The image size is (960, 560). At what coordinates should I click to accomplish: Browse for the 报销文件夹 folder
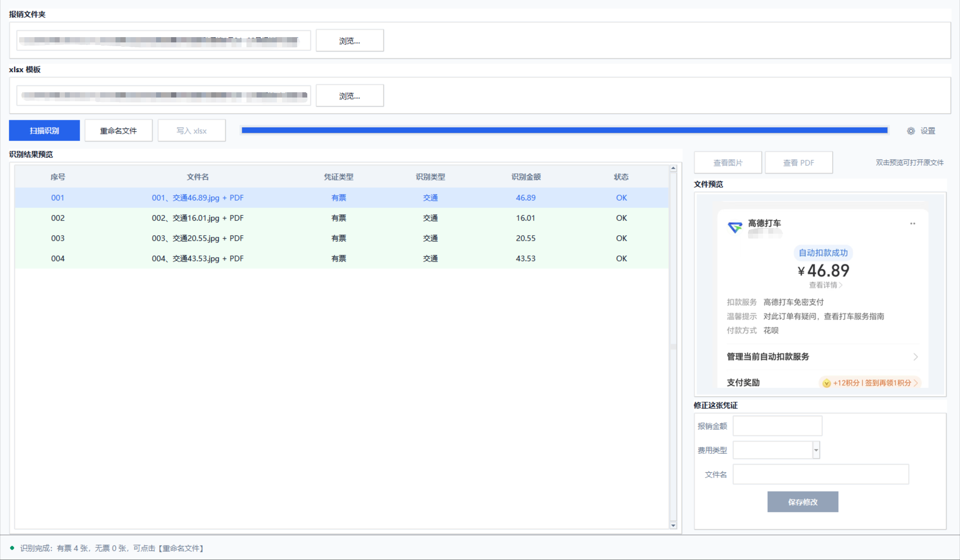[350, 41]
